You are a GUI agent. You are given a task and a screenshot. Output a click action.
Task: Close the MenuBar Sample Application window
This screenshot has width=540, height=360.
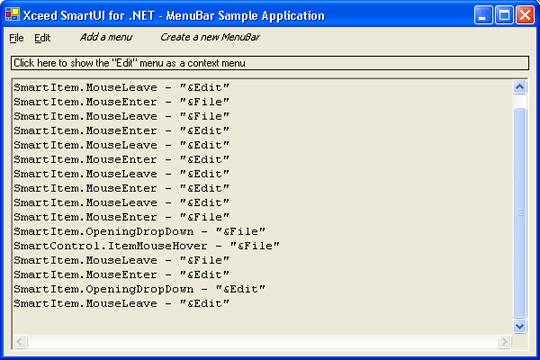(x=525, y=15)
